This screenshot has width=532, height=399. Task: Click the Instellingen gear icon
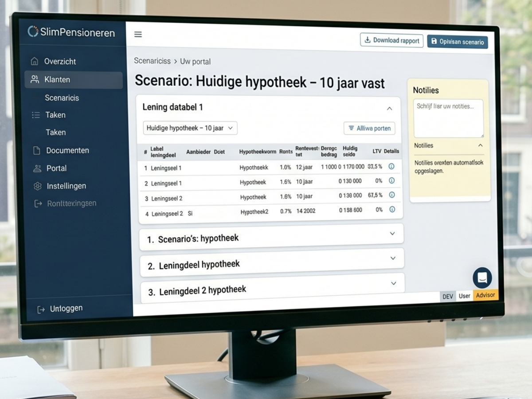tap(38, 186)
